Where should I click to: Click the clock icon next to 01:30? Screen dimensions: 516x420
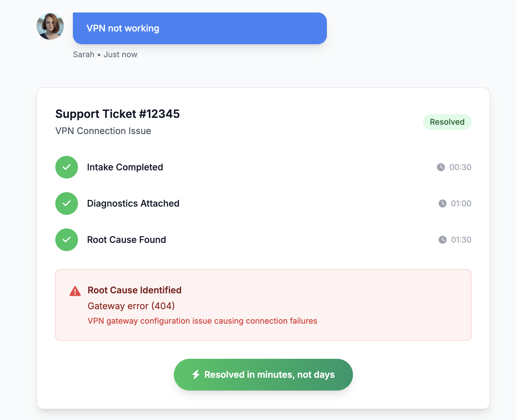442,240
